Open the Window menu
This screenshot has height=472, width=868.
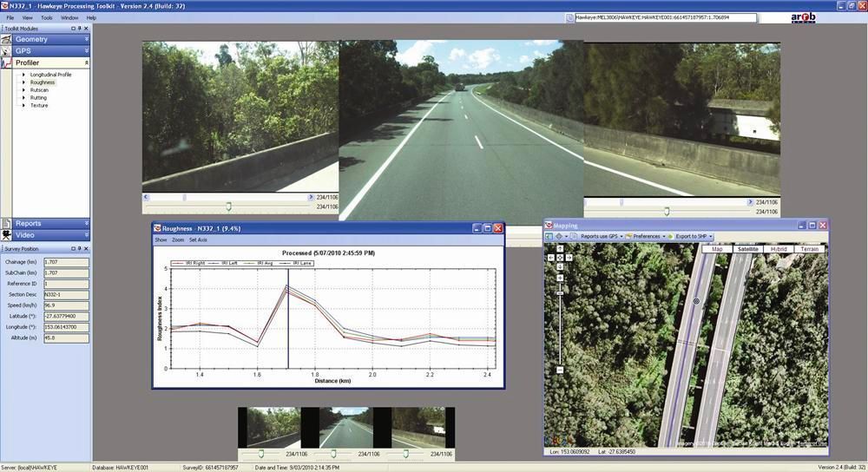69,17
